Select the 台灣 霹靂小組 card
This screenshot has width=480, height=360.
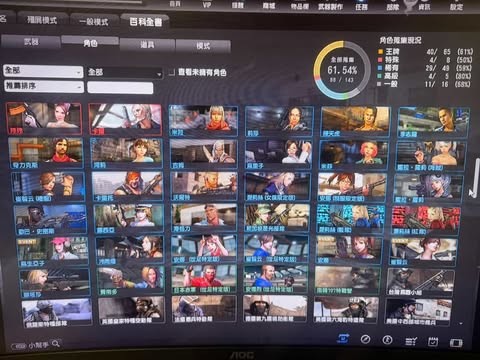pyautogui.click(x=421, y=282)
